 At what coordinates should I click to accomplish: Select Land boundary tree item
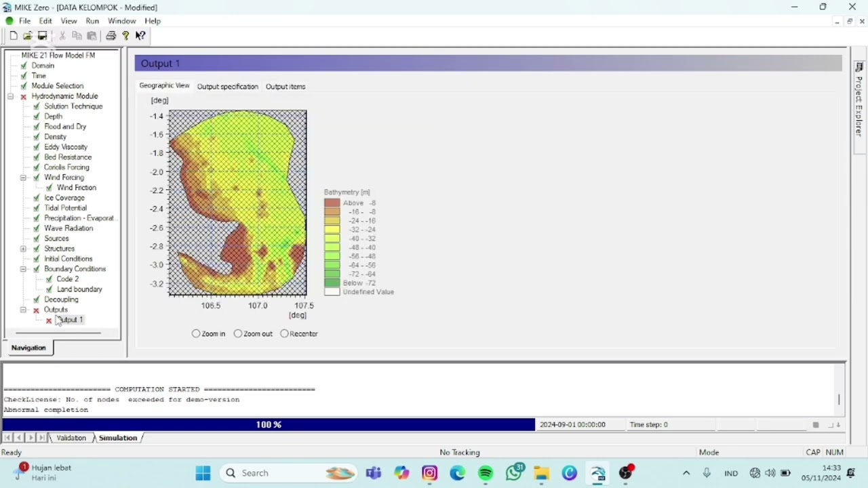point(79,289)
